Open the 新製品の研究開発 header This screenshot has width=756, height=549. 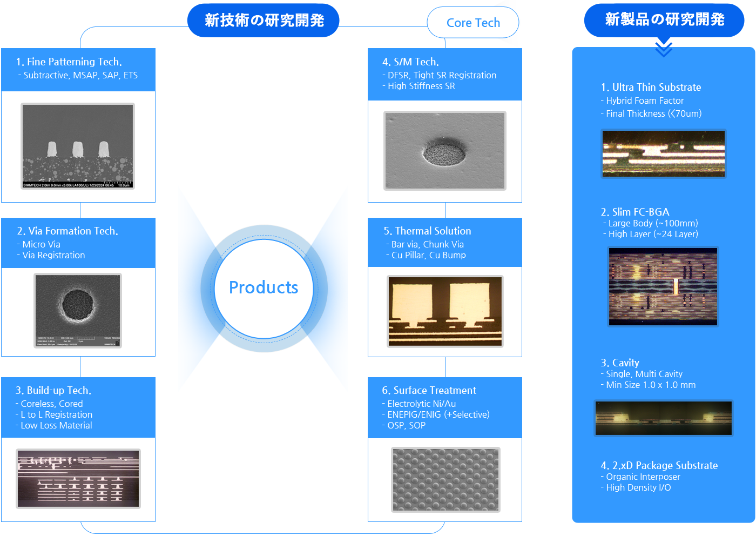coord(664,19)
